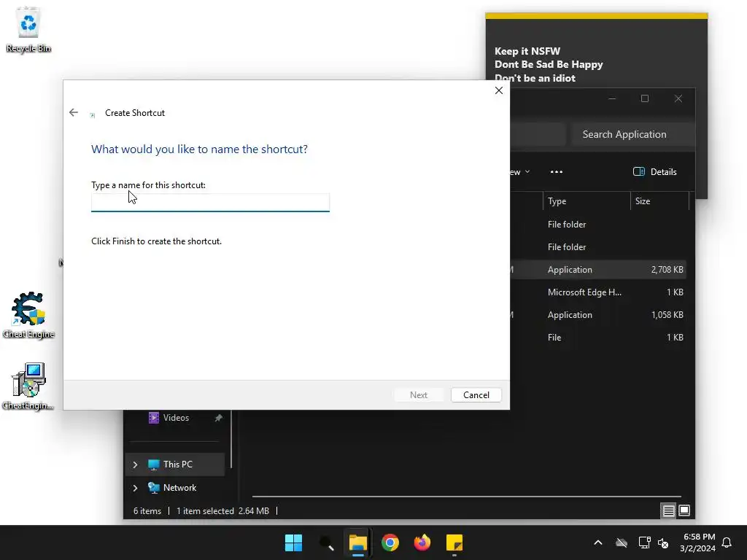
Task: Sort by the Size column header
Action: click(659, 201)
